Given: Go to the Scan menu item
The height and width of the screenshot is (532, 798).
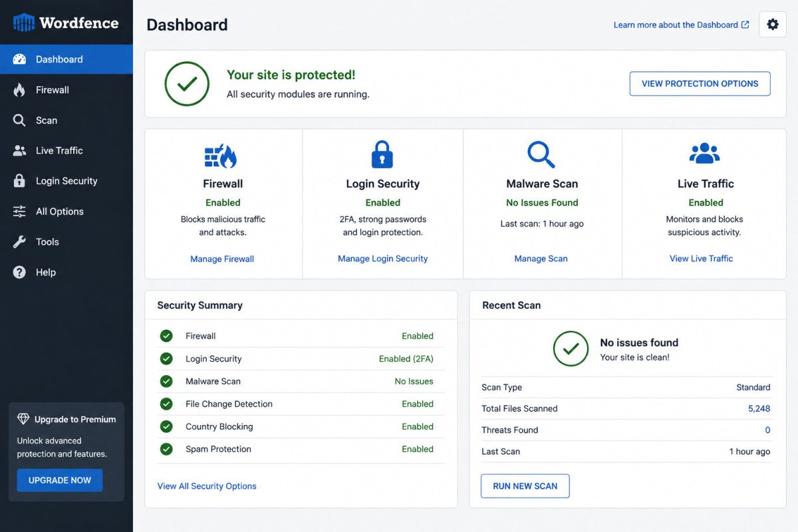Looking at the screenshot, I should click(66, 120).
